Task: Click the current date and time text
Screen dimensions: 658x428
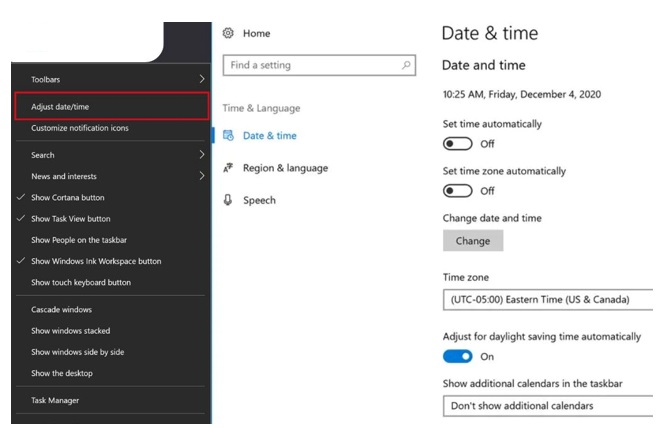Action: pos(522,94)
